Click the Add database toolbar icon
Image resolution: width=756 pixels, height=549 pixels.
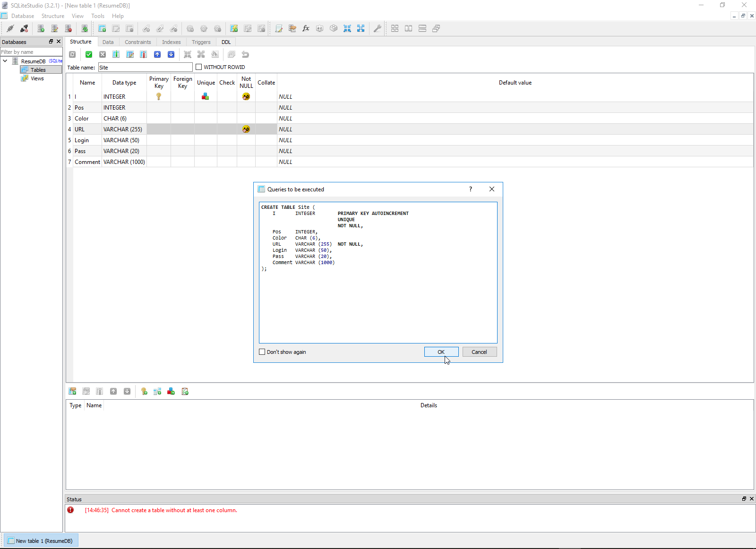[x=41, y=28]
